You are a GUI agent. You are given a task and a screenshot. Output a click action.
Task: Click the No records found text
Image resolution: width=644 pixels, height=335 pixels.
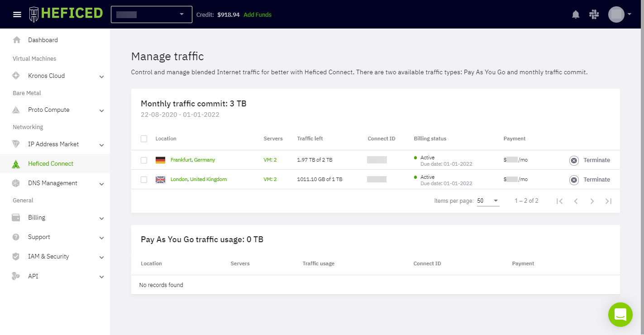click(161, 285)
